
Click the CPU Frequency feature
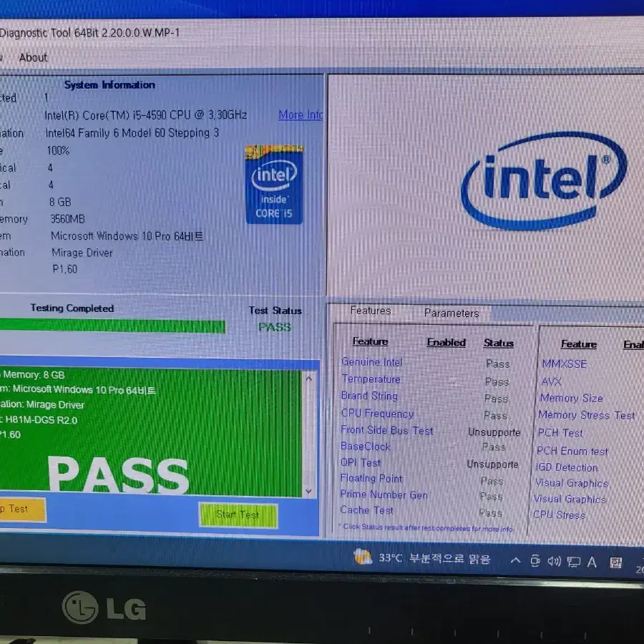(x=377, y=413)
